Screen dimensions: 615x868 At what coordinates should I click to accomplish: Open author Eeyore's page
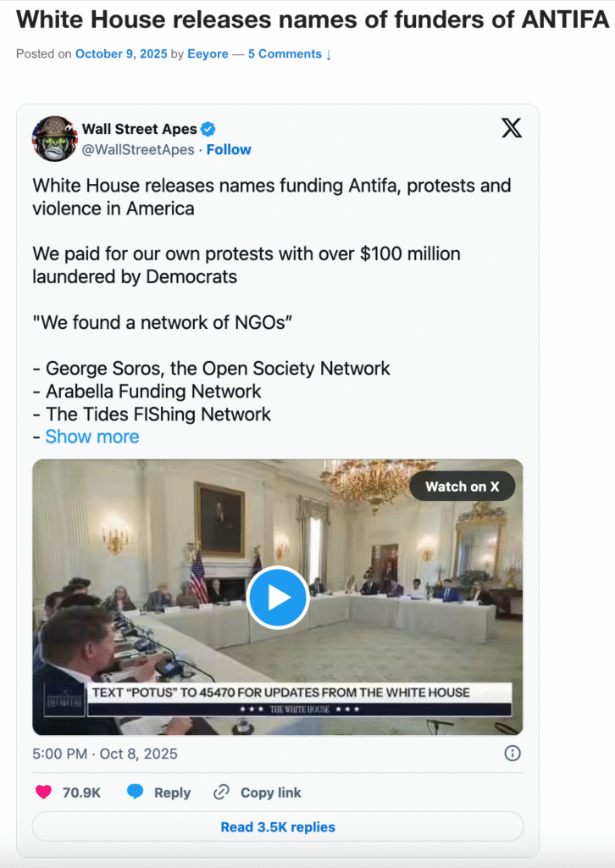208,53
